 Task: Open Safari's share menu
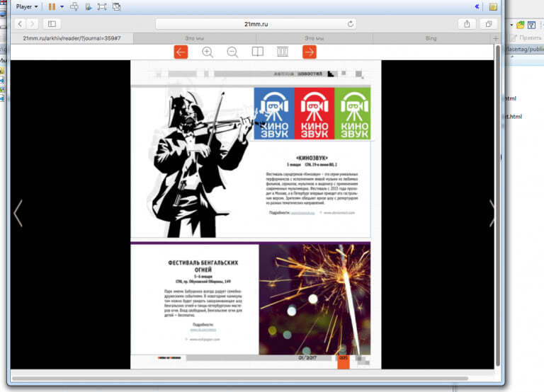467,24
